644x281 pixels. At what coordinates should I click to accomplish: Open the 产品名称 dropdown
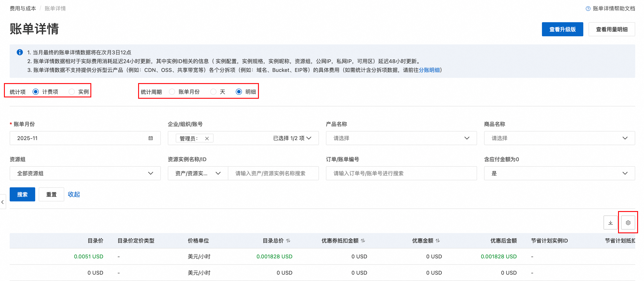point(401,138)
